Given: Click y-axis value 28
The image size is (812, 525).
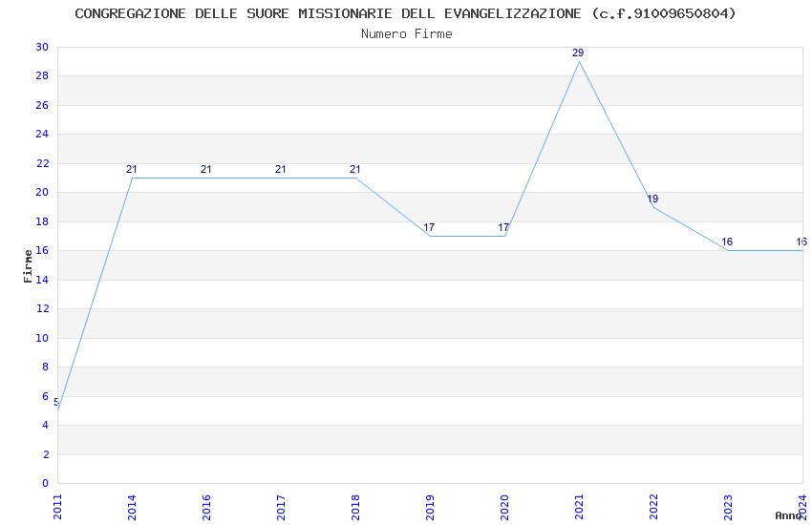Looking at the screenshot, I should pyautogui.click(x=42, y=76).
